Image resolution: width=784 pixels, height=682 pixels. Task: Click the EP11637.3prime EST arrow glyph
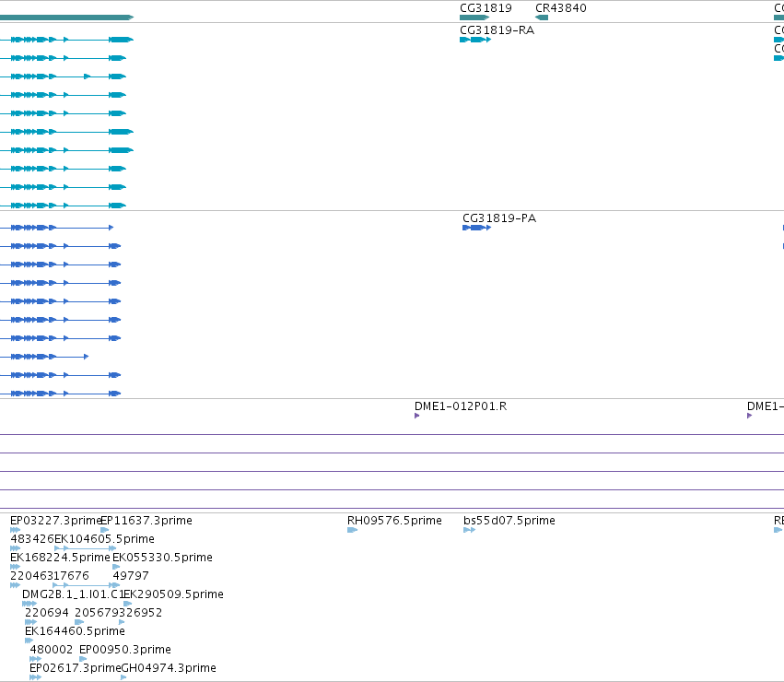click(104, 530)
